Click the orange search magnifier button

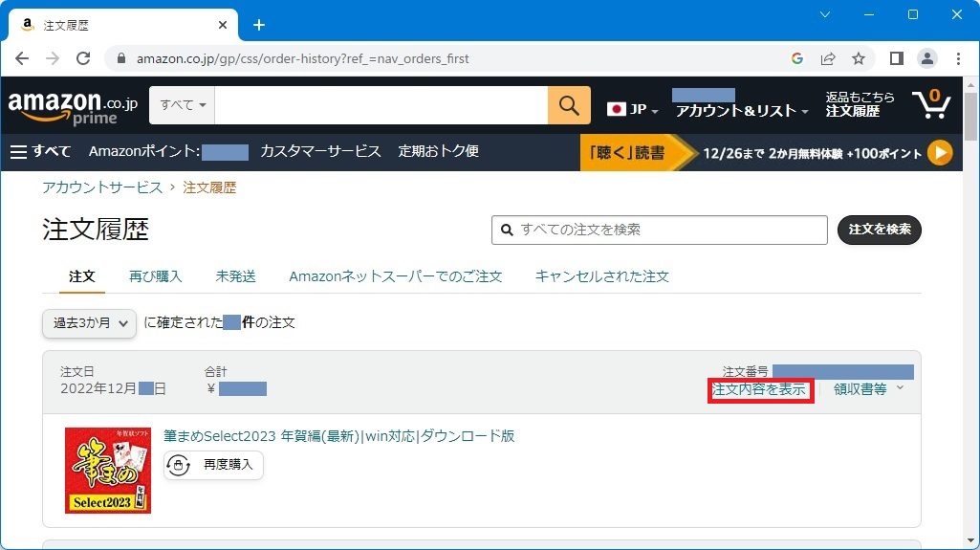(569, 105)
